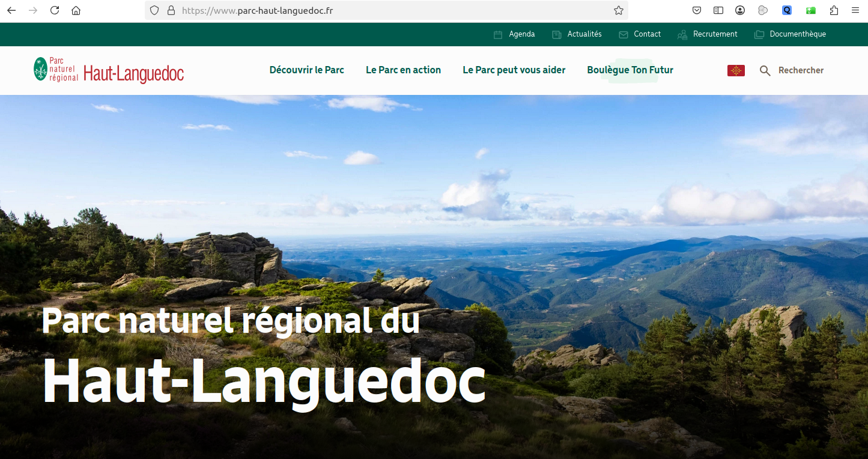Click the Parc naturel régional Haut-Languedoc logo
The image size is (868, 459).
[109, 70]
